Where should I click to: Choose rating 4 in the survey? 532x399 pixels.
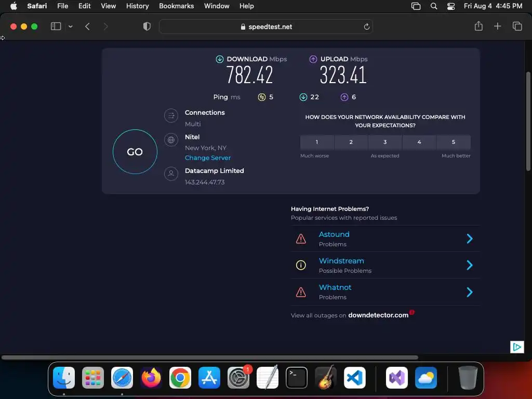tap(419, 142)
